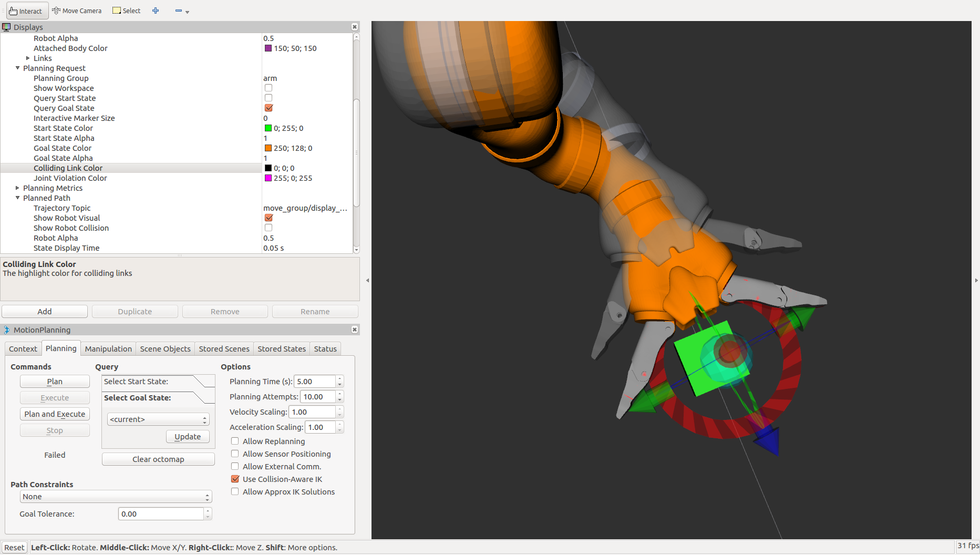Image resolution: width=980 pixels, height=555 pixels.
Task: Uncheck Show Robot Visual
Action: 269,218
